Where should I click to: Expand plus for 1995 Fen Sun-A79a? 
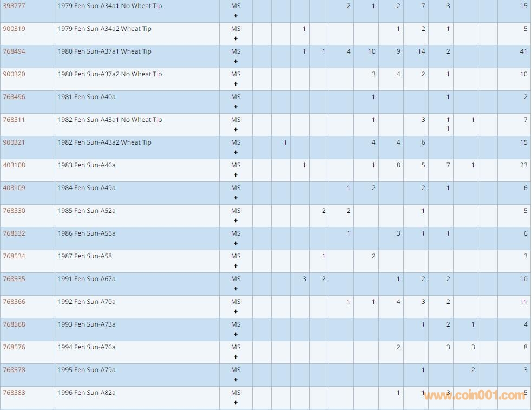[235, 380]
